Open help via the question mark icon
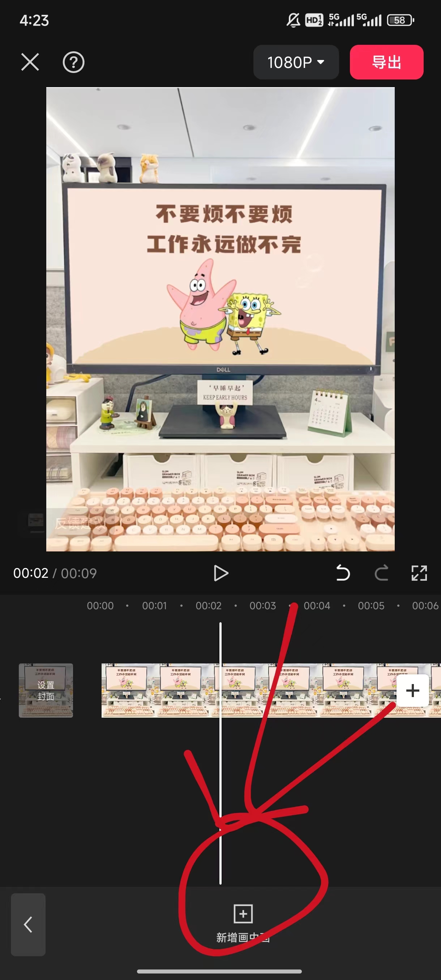 [x=73, y=62]
